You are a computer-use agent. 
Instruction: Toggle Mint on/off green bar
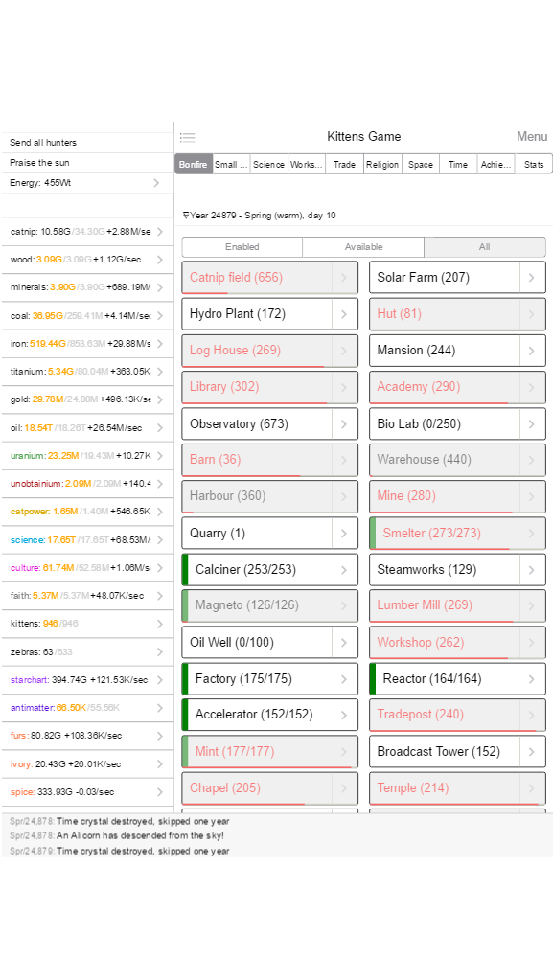(185, 751)
